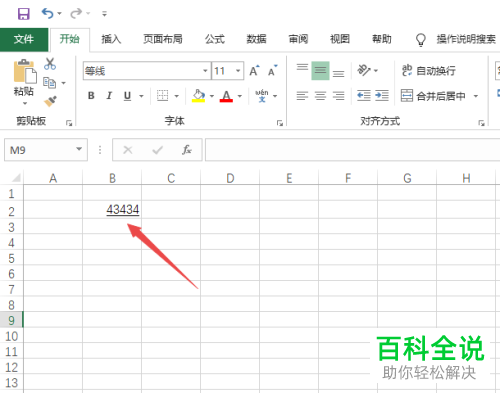Open the Undo history dropdown arrow
500x393 pixels.
pyautogui.click(x=59, y=14)
